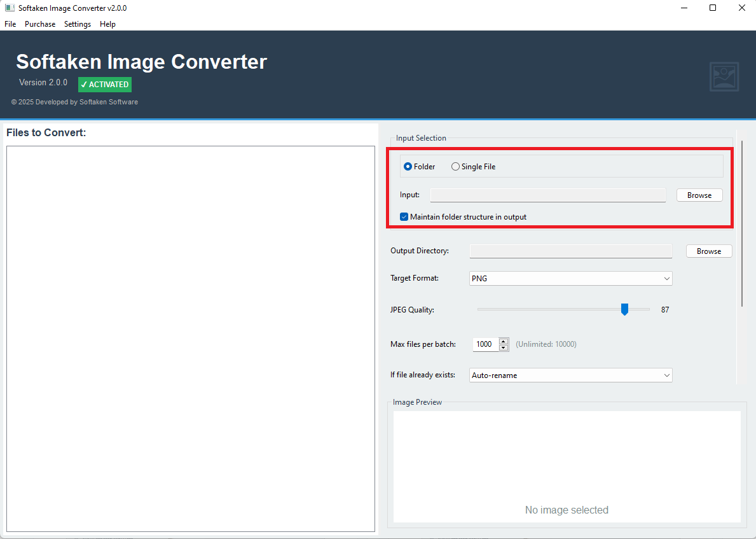Open the Settings menu

coord(77,24)
